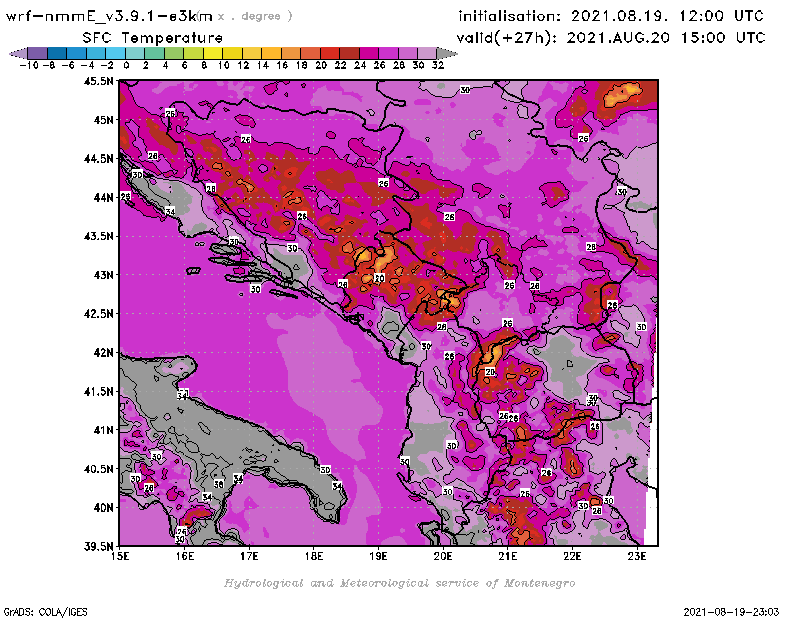Click the '-10' tick label under the legend

(29, 65)
